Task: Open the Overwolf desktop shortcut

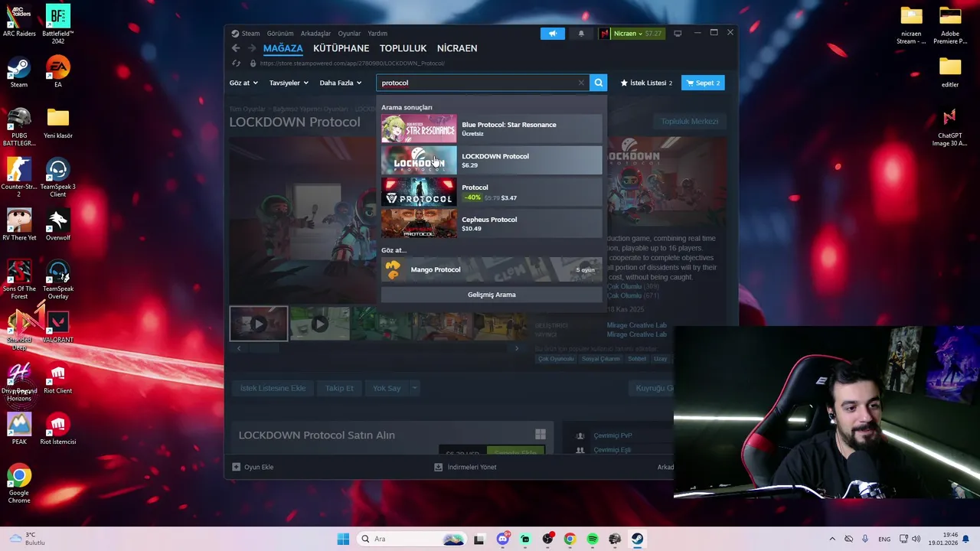Action: click(57, 224)
